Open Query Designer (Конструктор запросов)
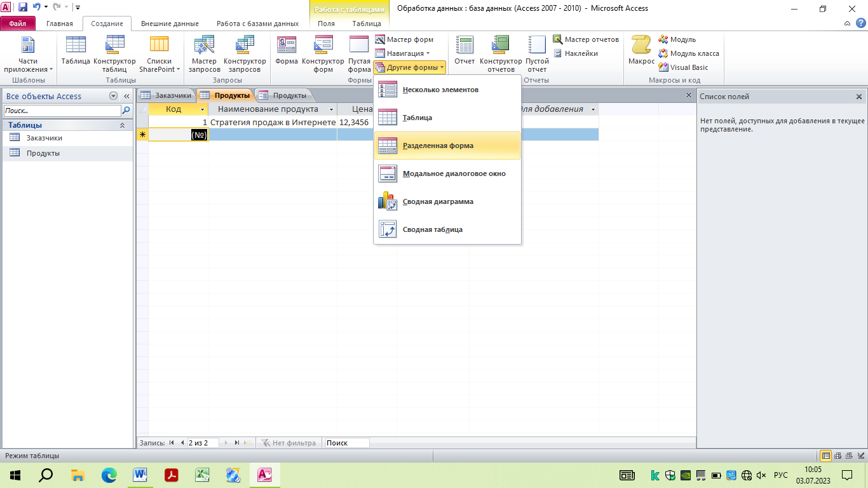868x488 pixels. point(245,53)
